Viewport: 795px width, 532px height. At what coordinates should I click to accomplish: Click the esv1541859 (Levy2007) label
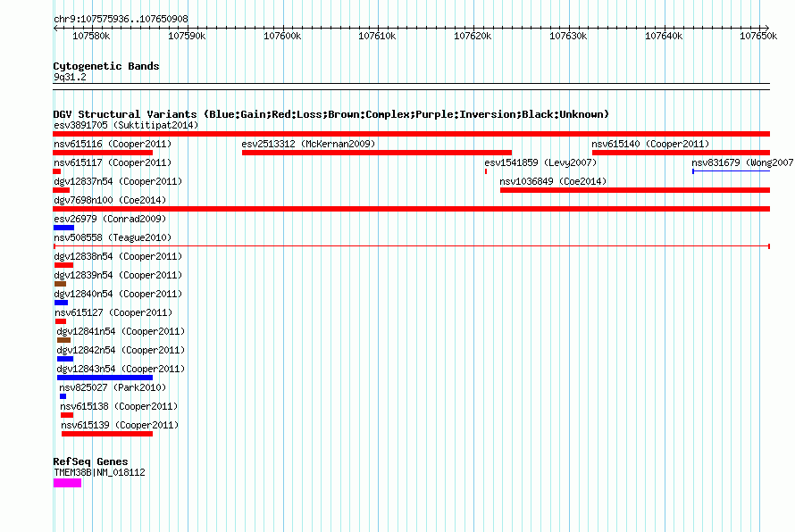(x=540, y=162)
